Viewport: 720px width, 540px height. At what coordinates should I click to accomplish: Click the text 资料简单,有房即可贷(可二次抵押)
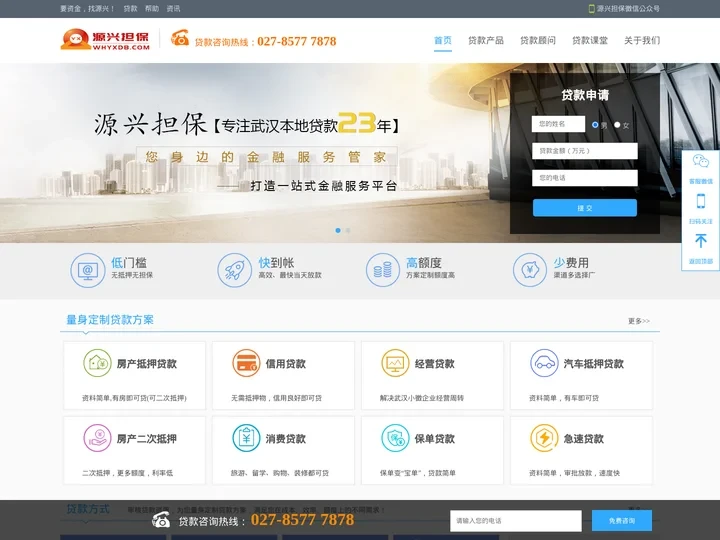134,398
